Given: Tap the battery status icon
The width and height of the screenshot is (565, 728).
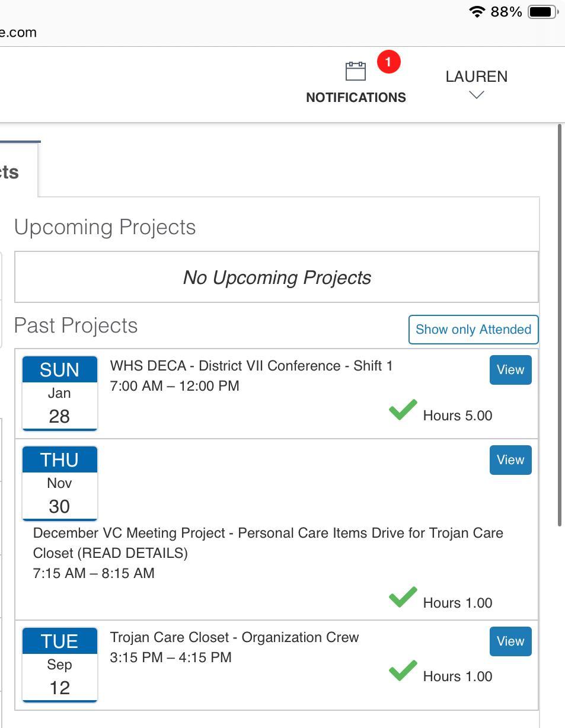Looking at the screenshot, I should (x=542, y=12).
